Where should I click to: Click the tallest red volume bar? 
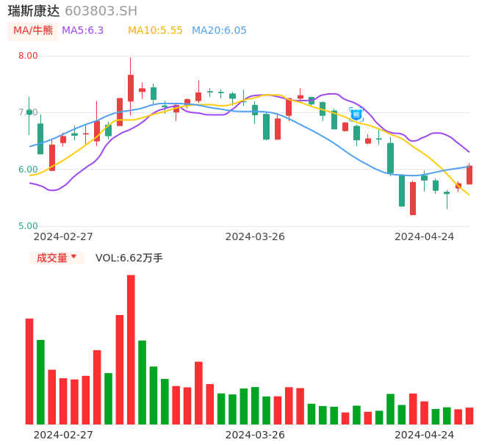[131, 350]
